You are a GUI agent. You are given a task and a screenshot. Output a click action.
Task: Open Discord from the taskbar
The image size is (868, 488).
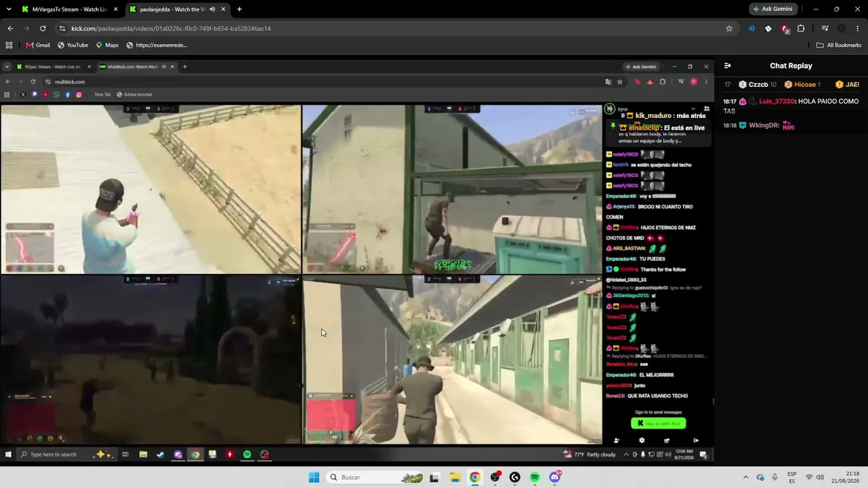(555, 477)
